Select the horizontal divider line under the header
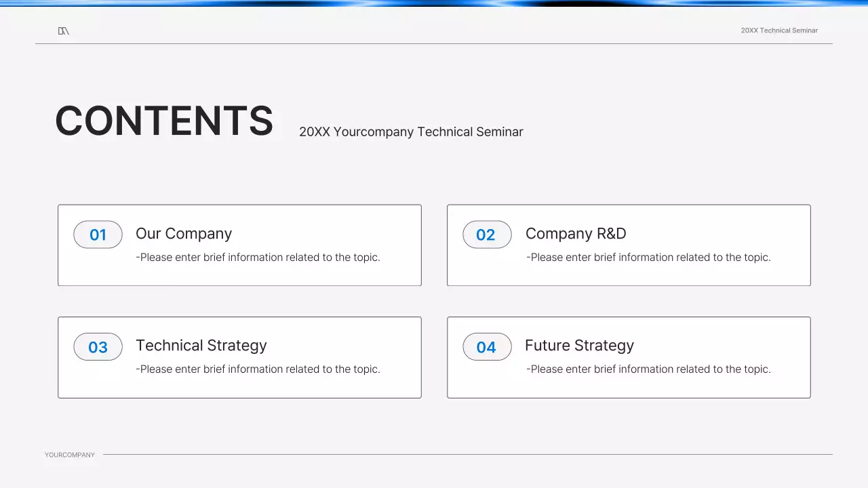Image resolution: width=868 pixels, height=488 pixels. click(434, 43)
